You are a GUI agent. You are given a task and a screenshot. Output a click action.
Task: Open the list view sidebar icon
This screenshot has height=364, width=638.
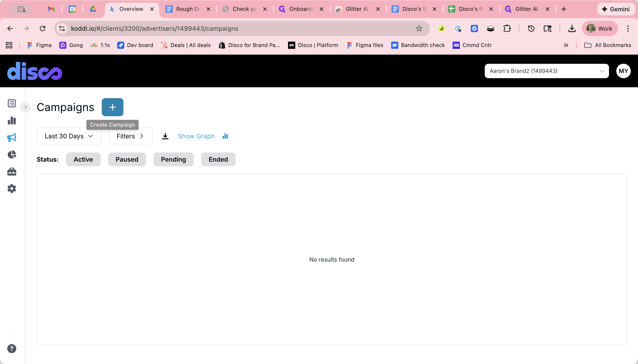(12, 103)
